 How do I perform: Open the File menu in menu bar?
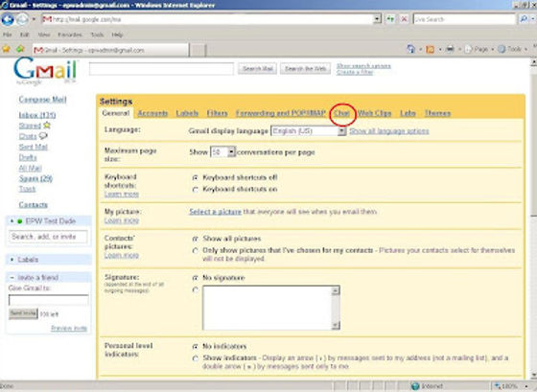pyautogui.click(x=8, y=35)
